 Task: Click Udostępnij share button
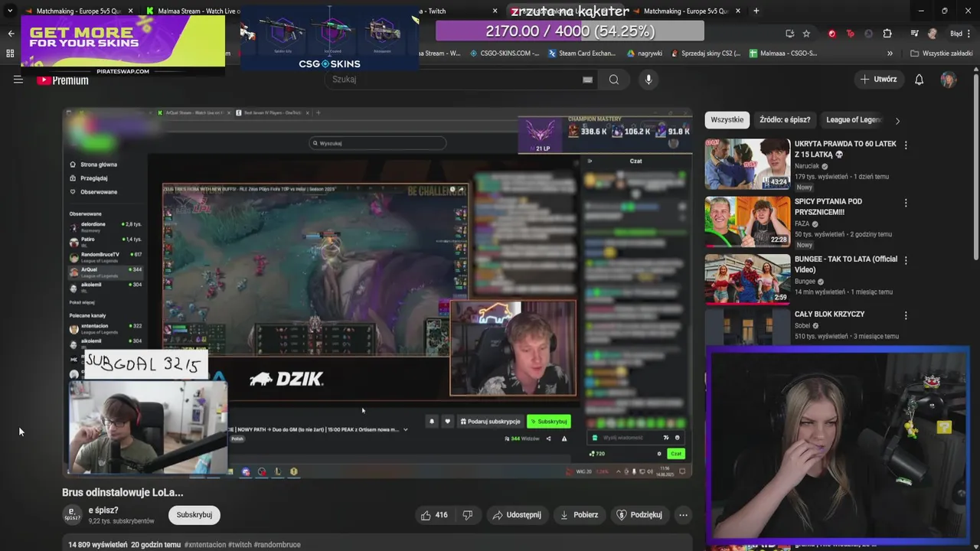pyautogui.click(x=517, y=515)
